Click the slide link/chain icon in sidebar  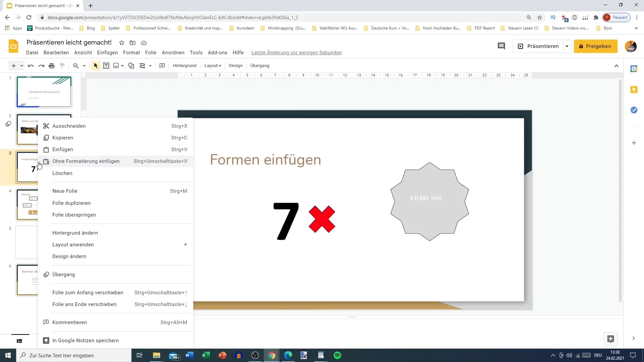[8, 124]
